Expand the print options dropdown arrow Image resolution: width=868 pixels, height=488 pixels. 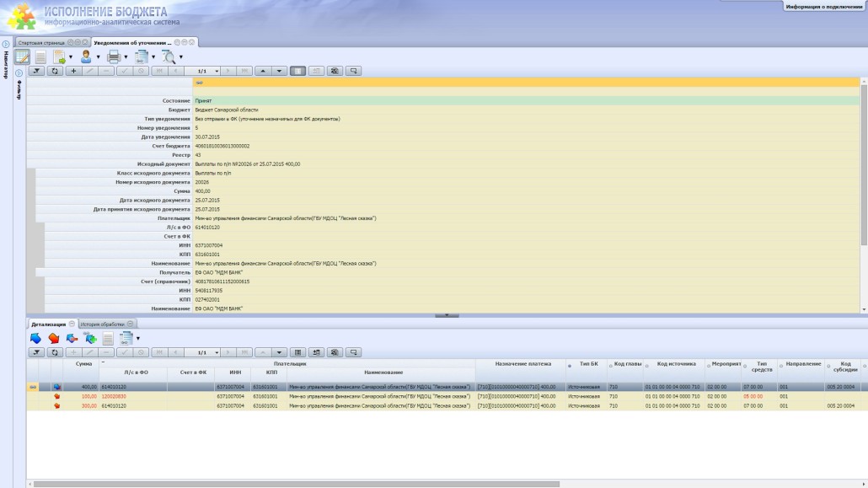(126, 57)
